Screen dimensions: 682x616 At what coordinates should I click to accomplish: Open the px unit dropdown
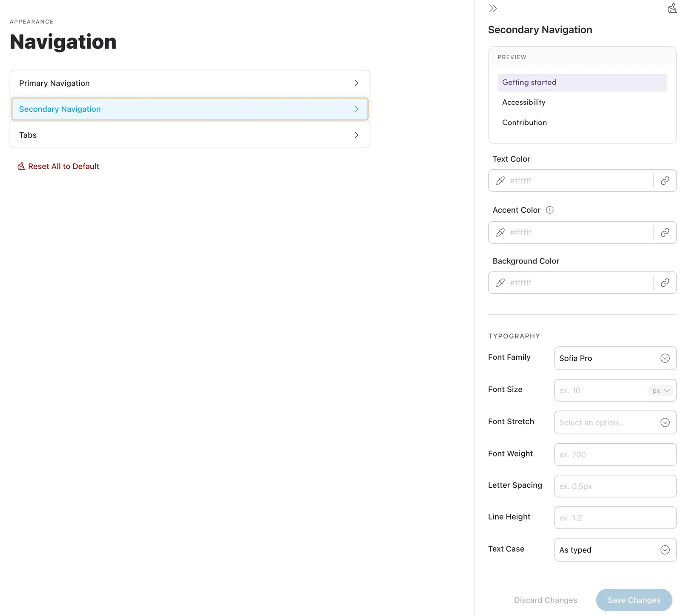(661, 390)
